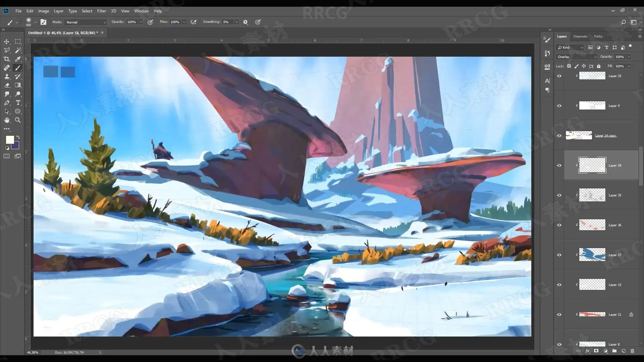
Task: Open layer Fill dropdown arrow
Action: [629, 66]
